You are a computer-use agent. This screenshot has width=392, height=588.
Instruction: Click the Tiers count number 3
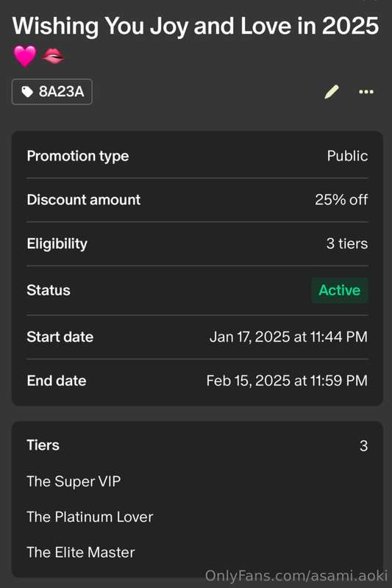[x=363, y=446]
